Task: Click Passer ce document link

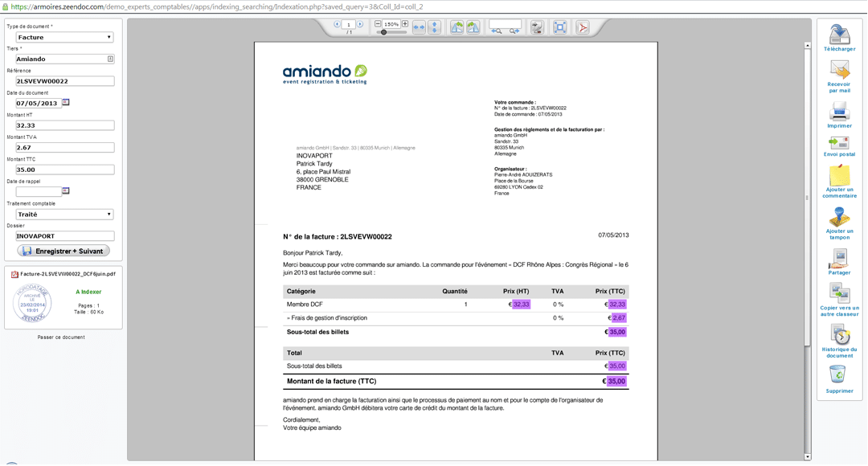Action: pyautogui.click(x=61, y=337)
